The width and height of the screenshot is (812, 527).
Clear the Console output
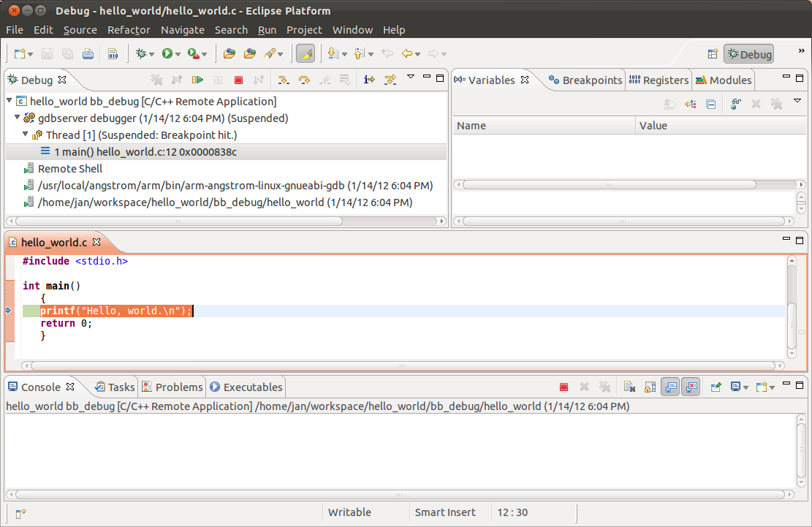point(630,387)
